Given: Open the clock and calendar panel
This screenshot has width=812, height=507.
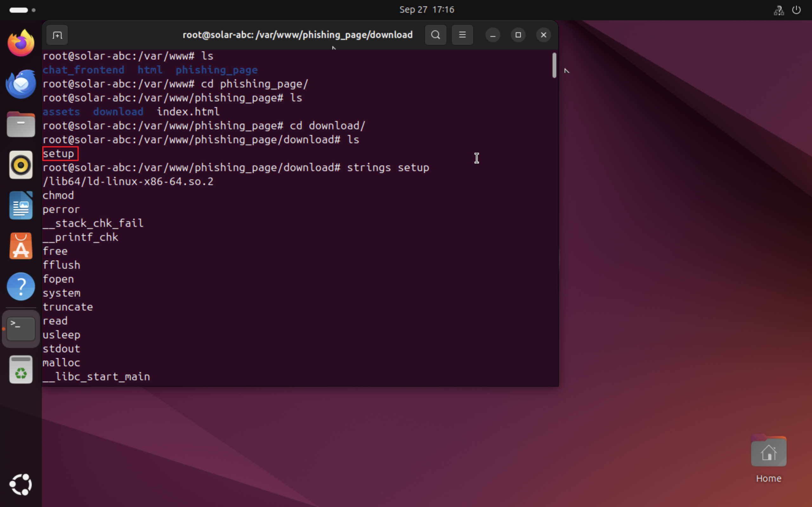Looking at the screenshot, I should [x=427, y=10].
